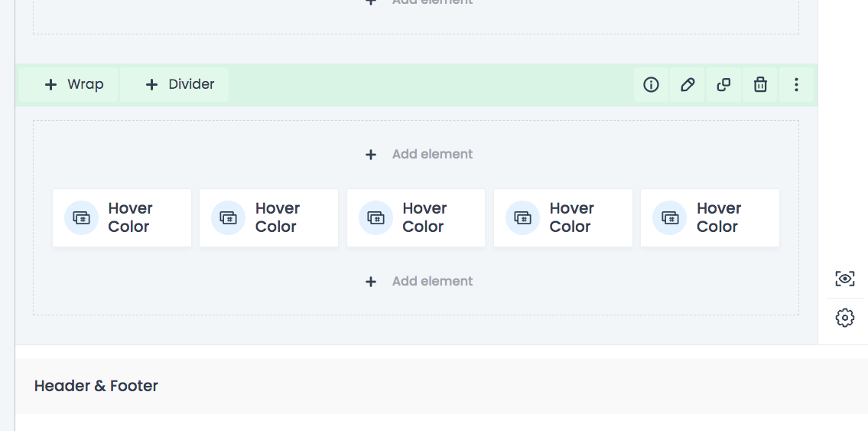Click lower Add element below Hover Color cards
Image resolution: width=868 pixels, height=431 pixels.
tap(418, 282)
